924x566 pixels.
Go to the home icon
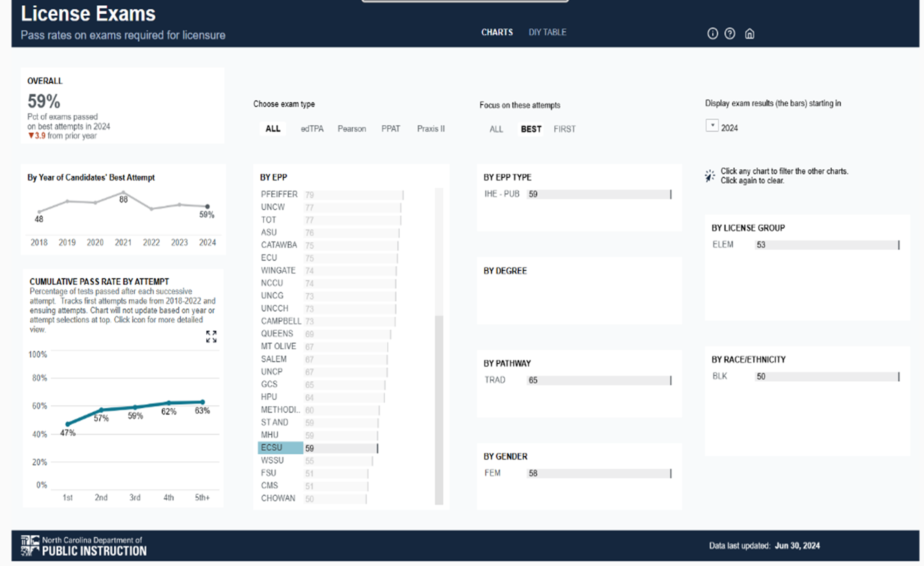(x=749, y=34)
